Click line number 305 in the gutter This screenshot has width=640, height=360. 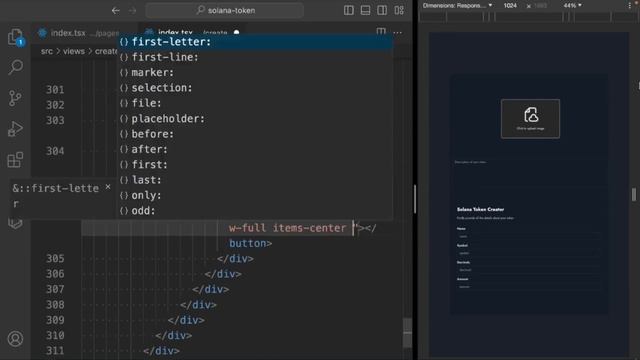pos(55,258)
